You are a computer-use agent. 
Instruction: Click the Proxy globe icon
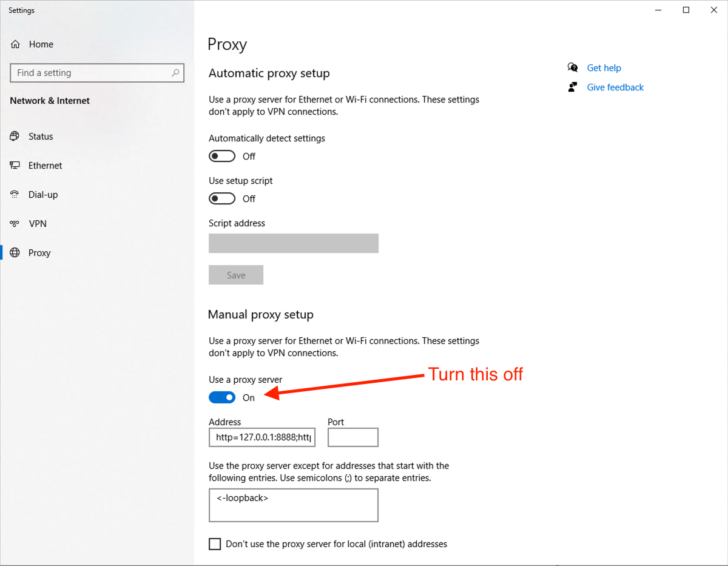pos(15,253)
